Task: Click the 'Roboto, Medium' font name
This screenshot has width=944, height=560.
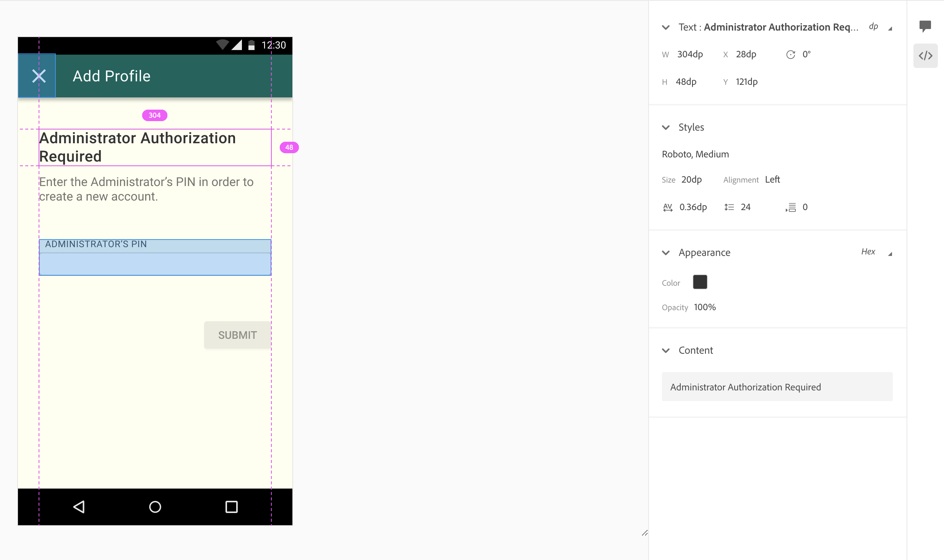Action: pyautogui.click(x=695, y=154)
